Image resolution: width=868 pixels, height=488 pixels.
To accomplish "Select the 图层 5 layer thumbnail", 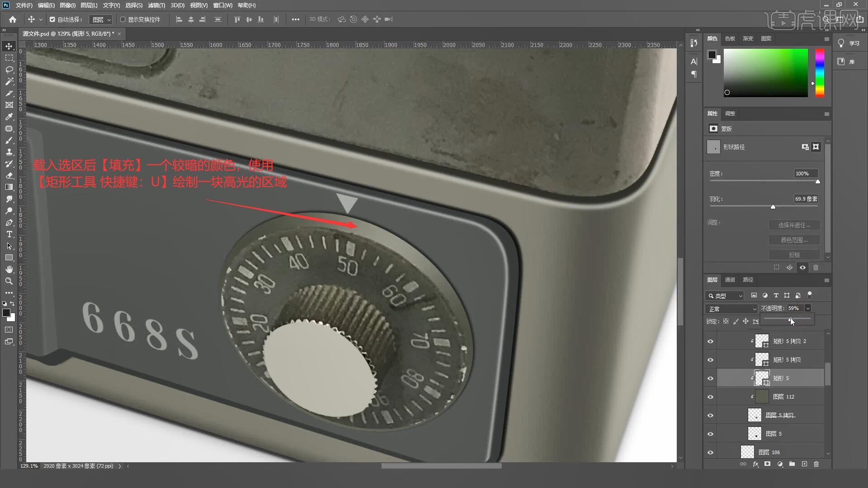I will click(755, 434).
